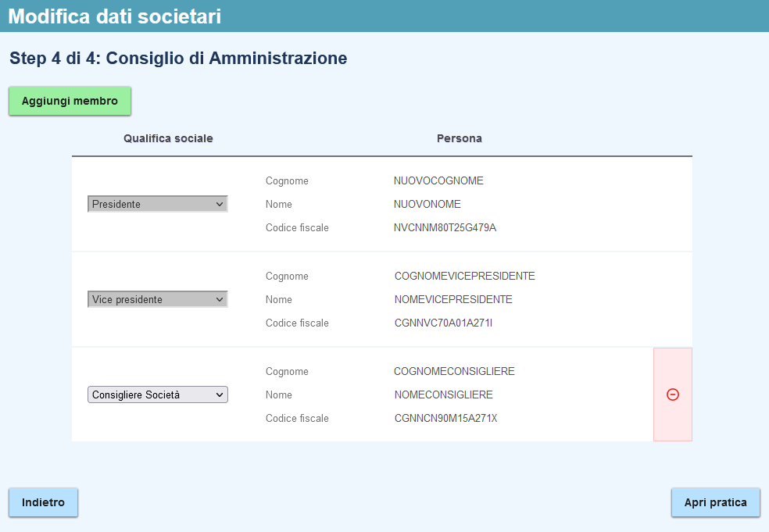Open the Consigliere Società dropdown

tap(157, 395)
